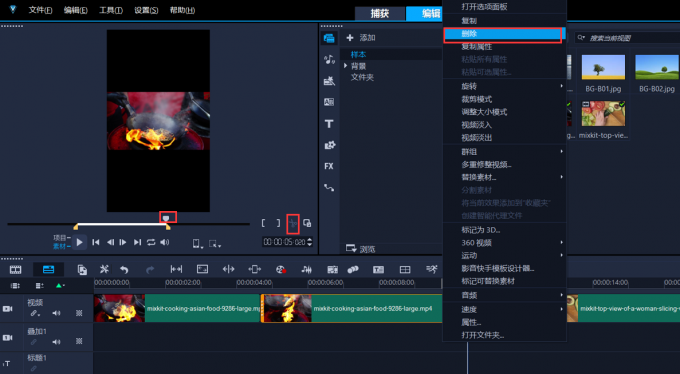Switch to storyboard view filmstrip icon
Image resolution: width=680 pixels, height=374 pixels.
tap(16, 269)
